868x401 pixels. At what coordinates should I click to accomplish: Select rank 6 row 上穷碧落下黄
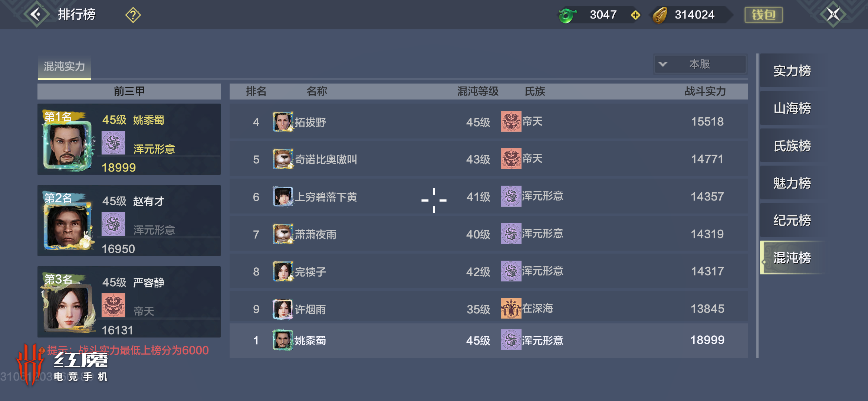[x=489, y=197]
